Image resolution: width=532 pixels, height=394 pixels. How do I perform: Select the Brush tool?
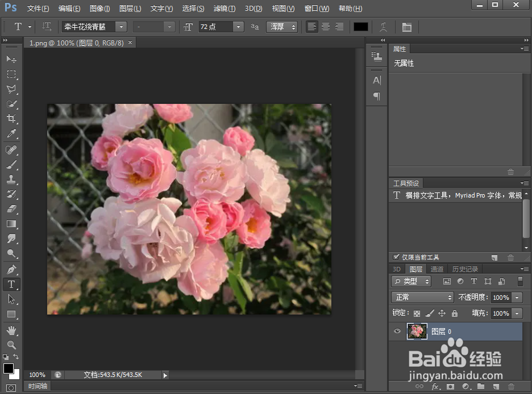click(x=11, y=165)
